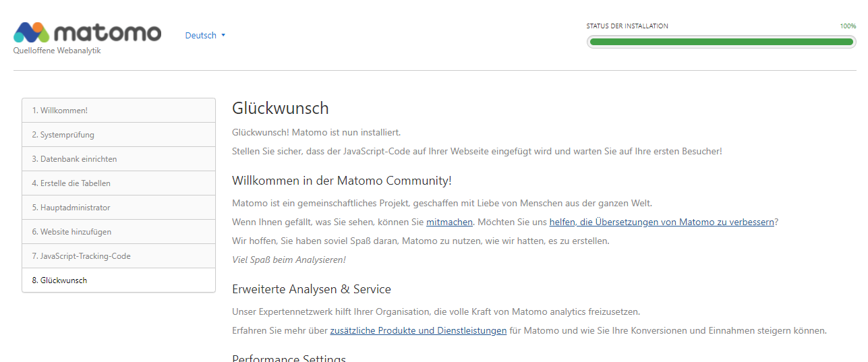Click step 8. Glückwunsch
Image resolution: width=868 pixels, height=362 pixels.
tap(119, 280)
